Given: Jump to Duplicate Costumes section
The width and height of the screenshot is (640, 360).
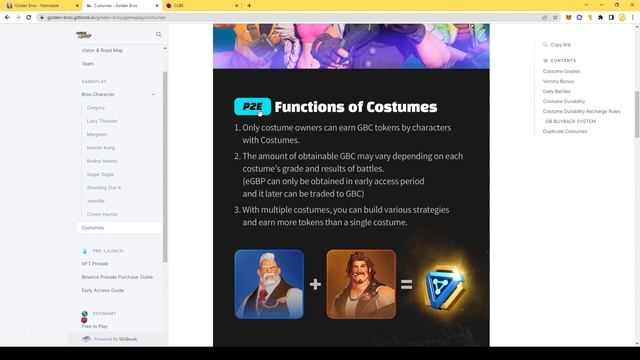Looking at the screenshot, I should [x=565, y=131].
